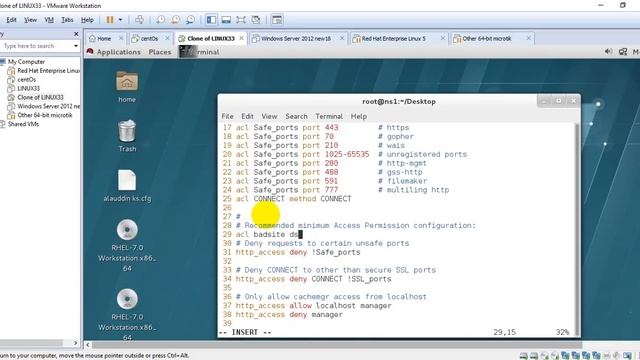Open the VM menu

click(x=49, y=20)
